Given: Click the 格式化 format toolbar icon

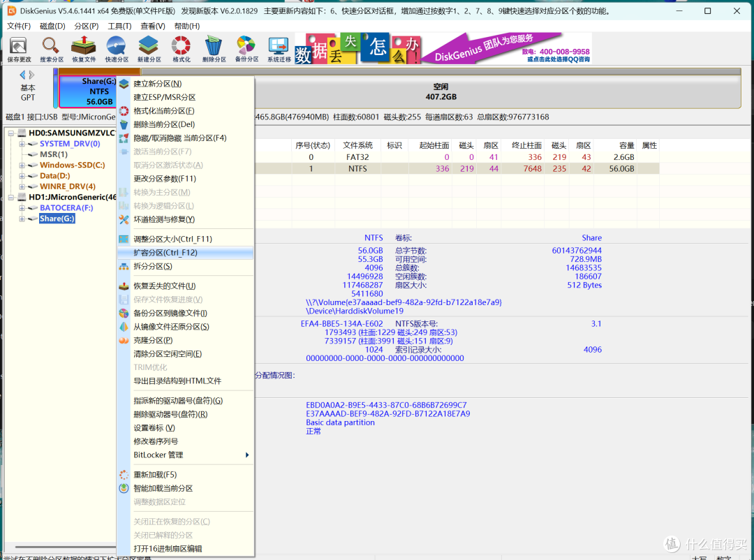Looking at the screenshot, I should 182,49.
